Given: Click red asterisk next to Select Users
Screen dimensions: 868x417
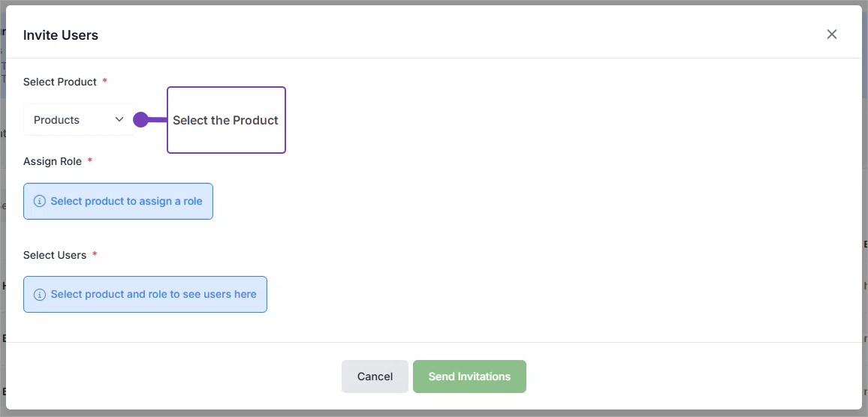Looking at the screenshot, I should (x=95, y=254).
